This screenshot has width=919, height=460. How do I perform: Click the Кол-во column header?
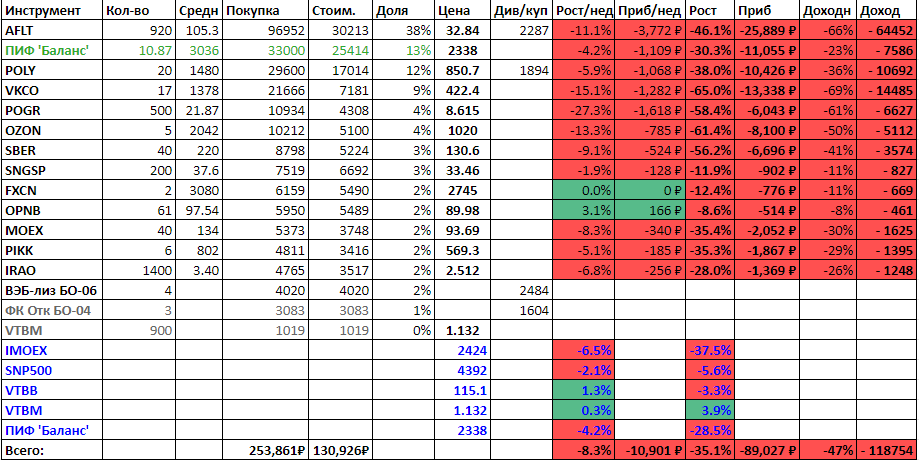(x=139, y=11)
